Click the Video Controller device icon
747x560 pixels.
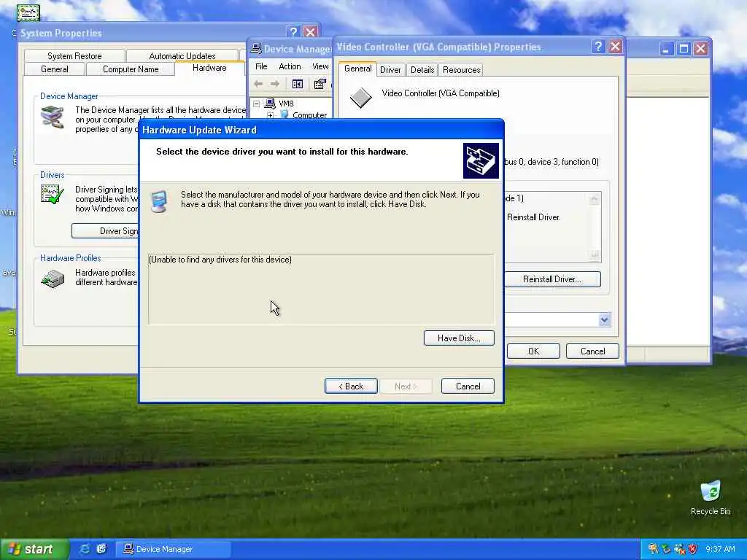(x=360, y=98)
